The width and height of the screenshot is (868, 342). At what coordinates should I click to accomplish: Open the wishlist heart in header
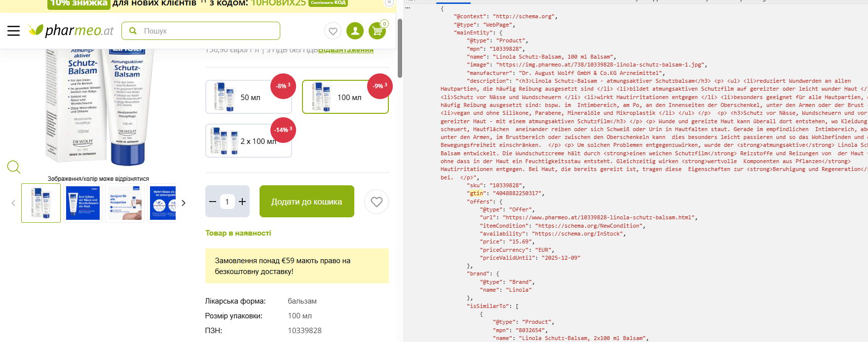(x=333, y=31)
